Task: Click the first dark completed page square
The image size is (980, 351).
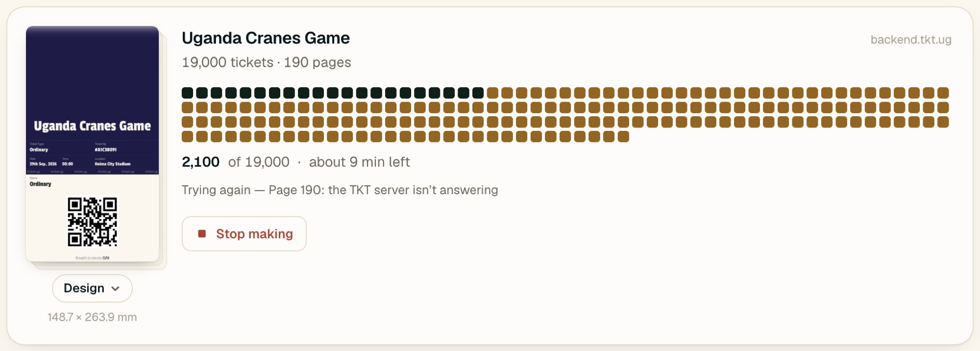Action: 187,93
